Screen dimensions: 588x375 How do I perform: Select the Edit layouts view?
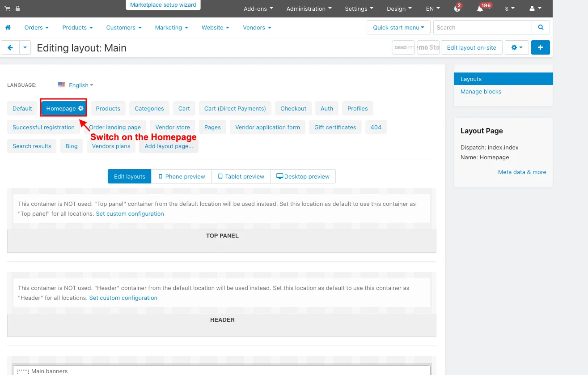[x=130, y=176]
